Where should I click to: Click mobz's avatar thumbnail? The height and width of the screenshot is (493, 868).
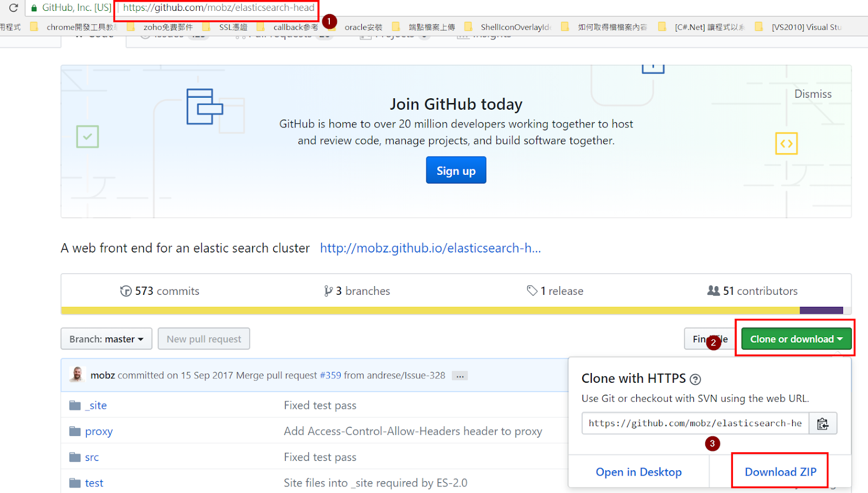77,375
